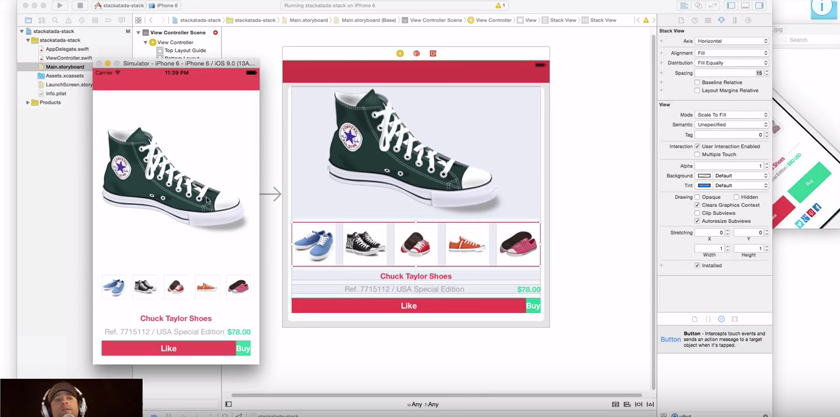Open the Semantic dropdown showing Unspecified
The image size is (840, 417).
tap(732, 124)
